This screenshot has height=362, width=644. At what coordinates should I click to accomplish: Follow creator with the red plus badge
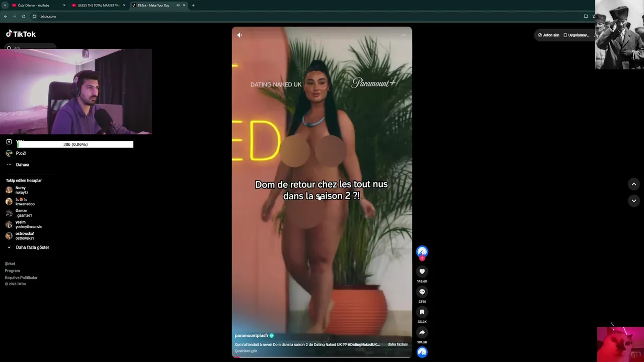422,258
